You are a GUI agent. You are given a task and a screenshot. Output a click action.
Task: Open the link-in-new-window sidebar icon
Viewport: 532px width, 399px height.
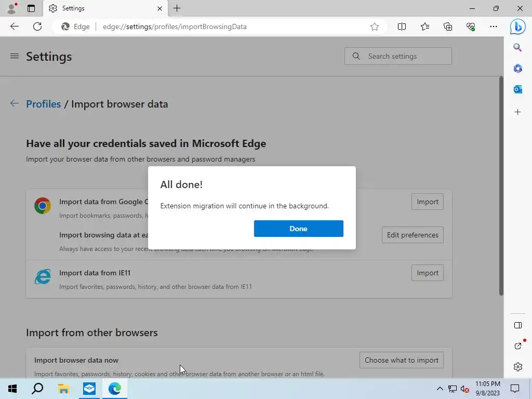point(518,345)
